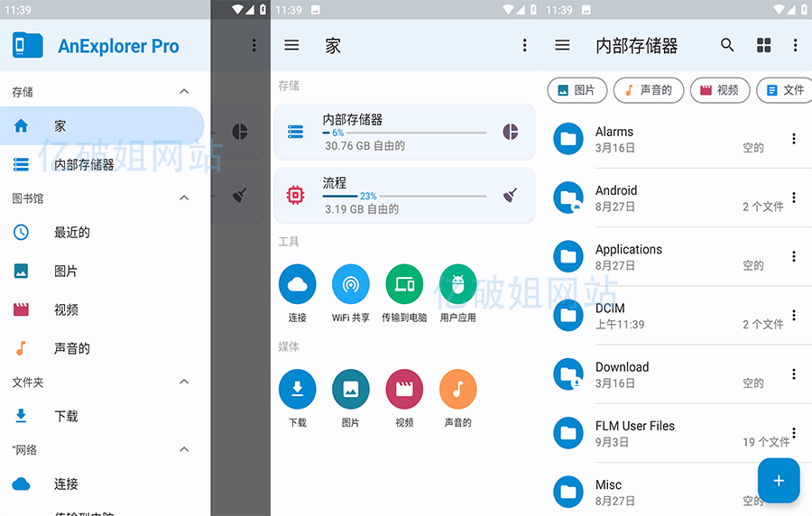Screen dimensions: 812x516
Task: Open options for Download folder
Action: (794, 374)
